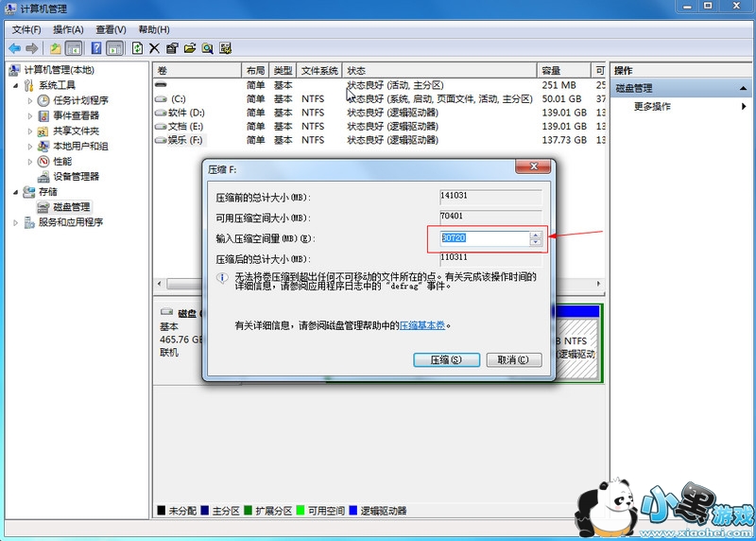Select the (C:) volume row

click(379, 99)
